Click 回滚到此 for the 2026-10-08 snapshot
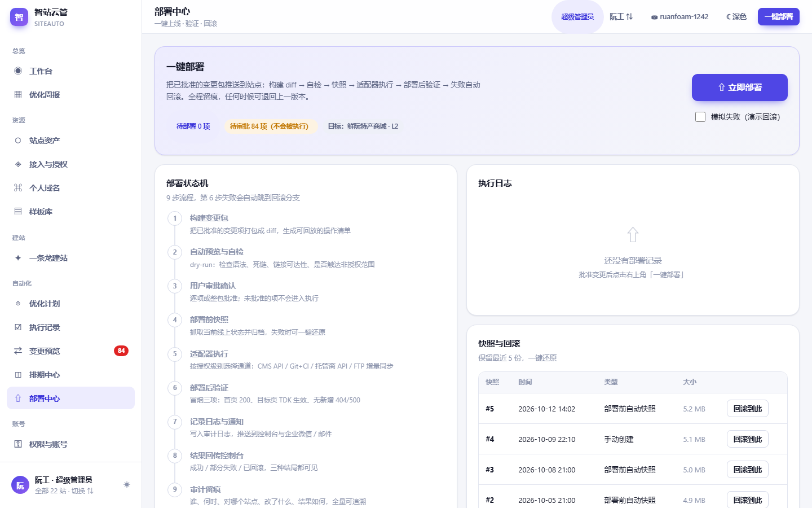This screenshot has height=508, width=812. [748, 470]
